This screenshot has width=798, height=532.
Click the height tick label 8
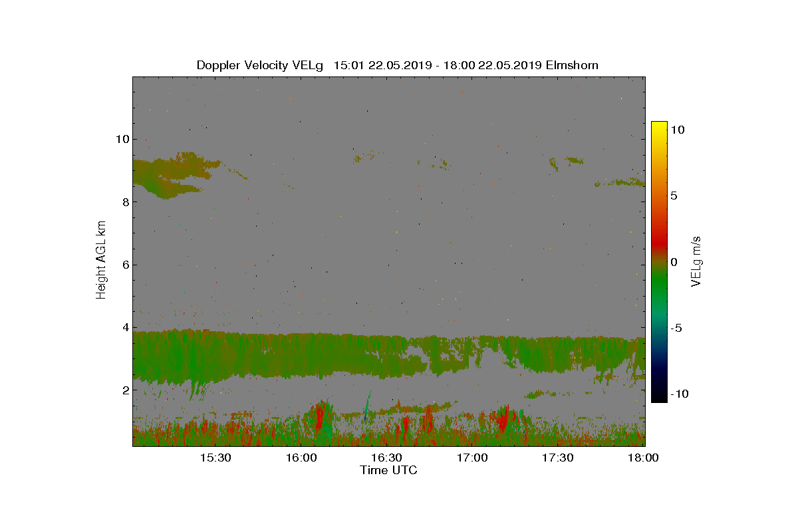[126, 202]
